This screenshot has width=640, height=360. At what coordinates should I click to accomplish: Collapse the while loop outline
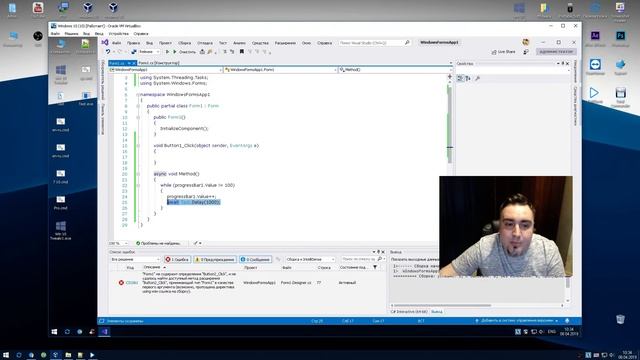[138, 185]
